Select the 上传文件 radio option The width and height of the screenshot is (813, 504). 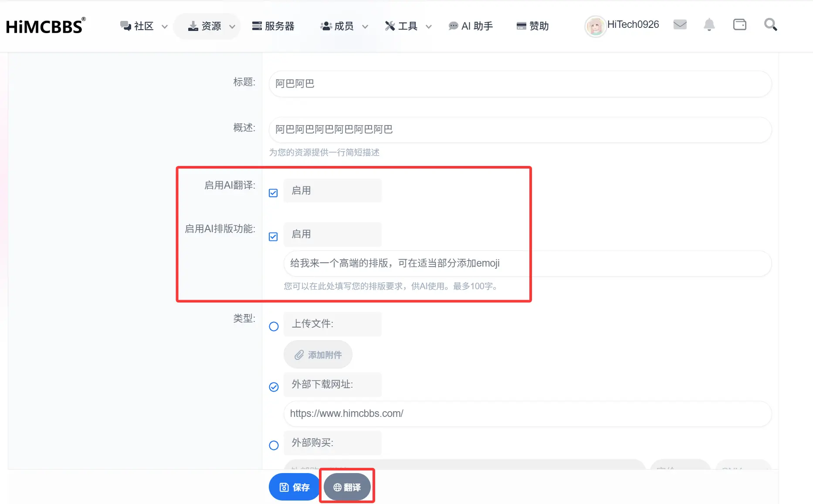point(274,326)
